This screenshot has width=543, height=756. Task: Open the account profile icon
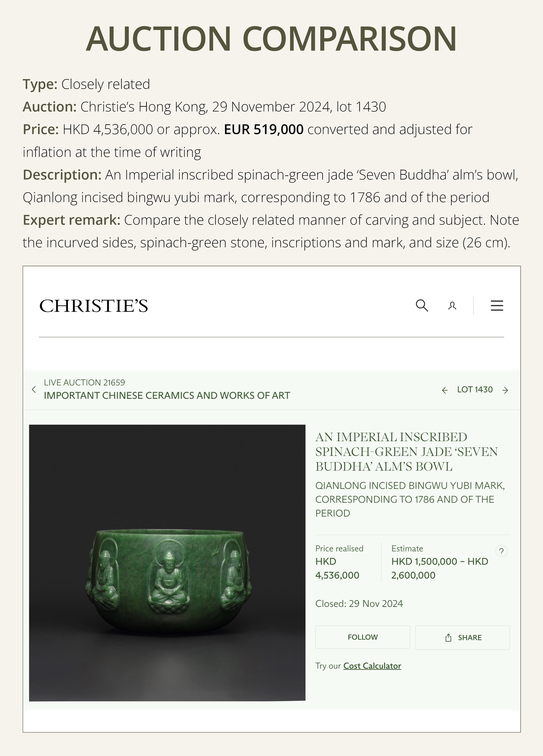(452, 306)
